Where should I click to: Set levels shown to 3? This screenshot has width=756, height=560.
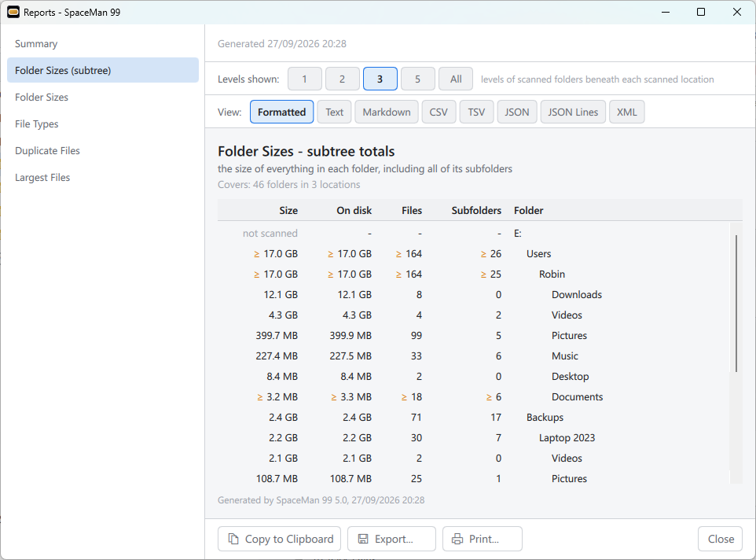click(x=380, y=79)
